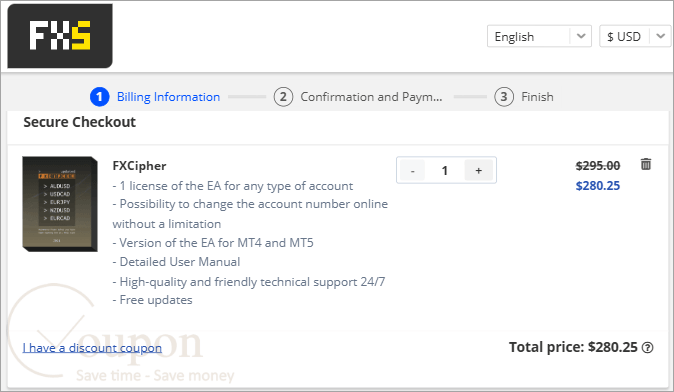Click the FXCipher product box image
Viewport: 674px width, 392px height.
tap(60, 204)
